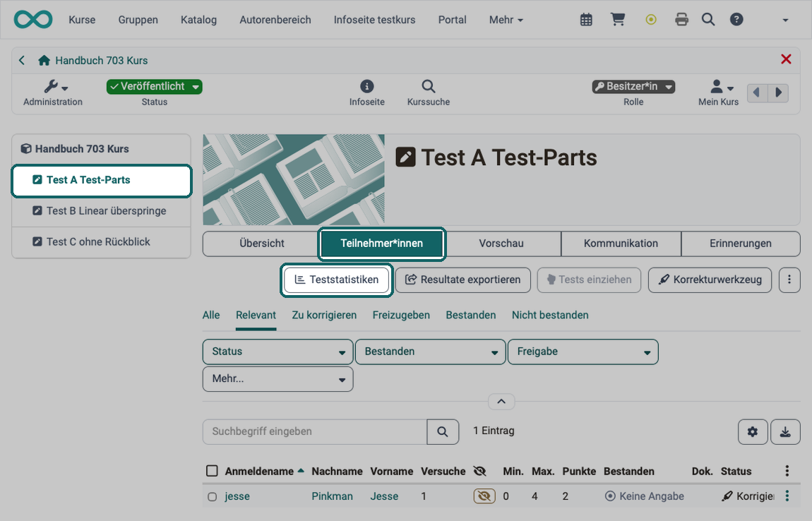Open Administration wrench menu

click(x=53, y=92)
